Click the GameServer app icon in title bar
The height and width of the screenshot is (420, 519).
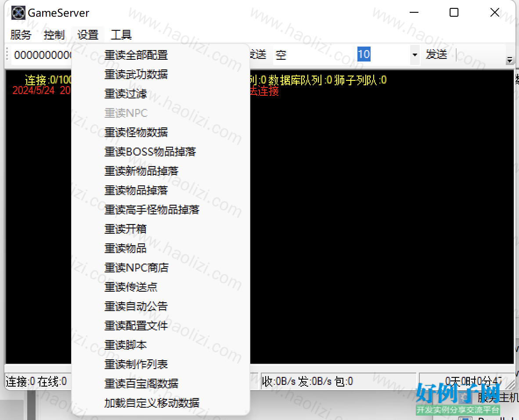18,13
